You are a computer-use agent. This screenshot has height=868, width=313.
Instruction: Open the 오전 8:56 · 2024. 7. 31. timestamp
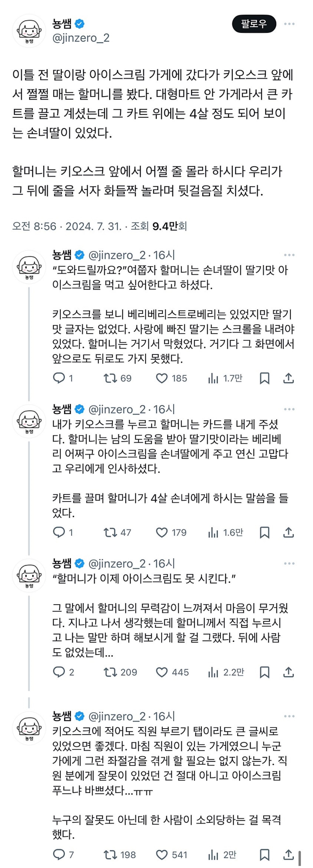click(x=67, y=226)
